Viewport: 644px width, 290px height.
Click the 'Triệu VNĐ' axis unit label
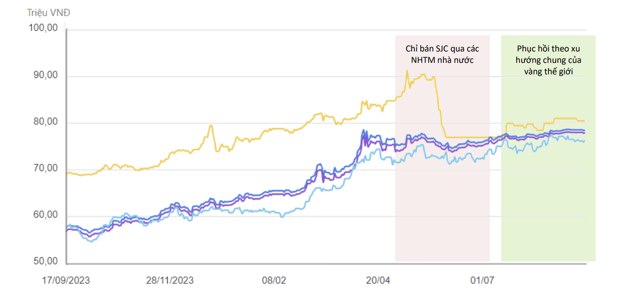click(47, 11)
